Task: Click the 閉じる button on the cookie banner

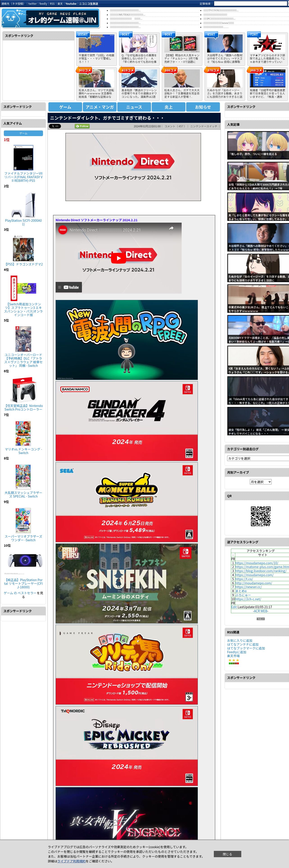Action: point(227,854)
